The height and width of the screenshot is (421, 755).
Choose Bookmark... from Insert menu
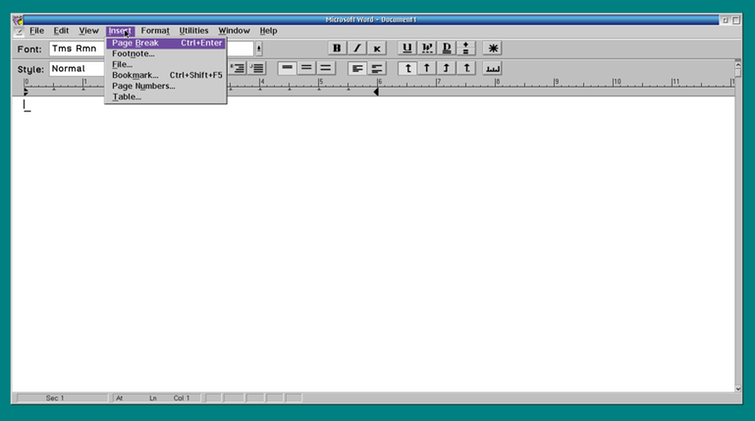pyautogui.click(x=166, y=75)
